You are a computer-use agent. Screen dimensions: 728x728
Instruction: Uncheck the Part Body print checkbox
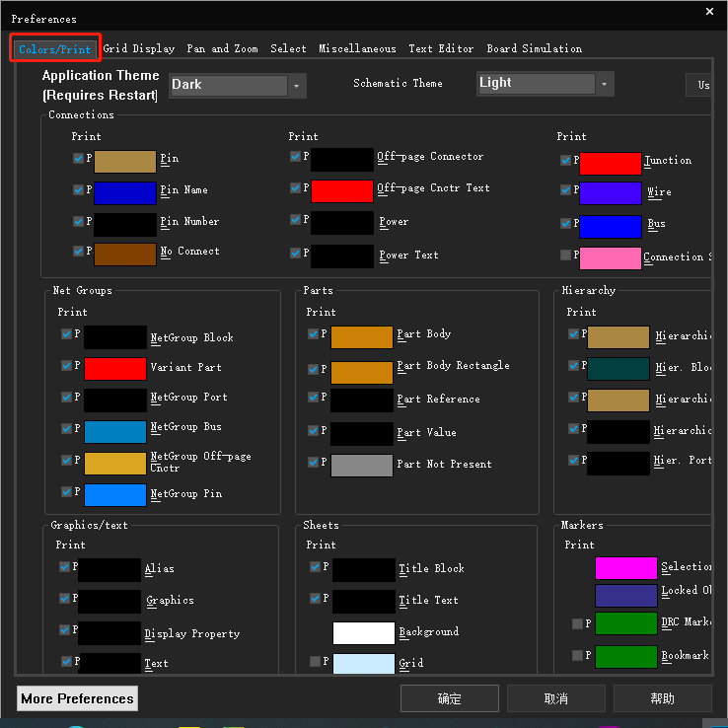click(314, 334)
